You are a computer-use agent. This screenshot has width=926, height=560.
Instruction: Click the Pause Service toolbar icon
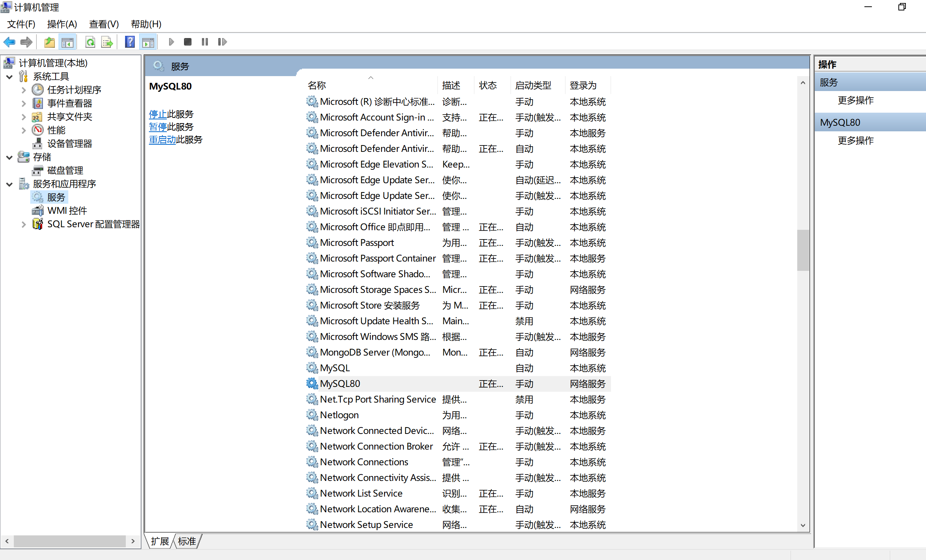205,42
